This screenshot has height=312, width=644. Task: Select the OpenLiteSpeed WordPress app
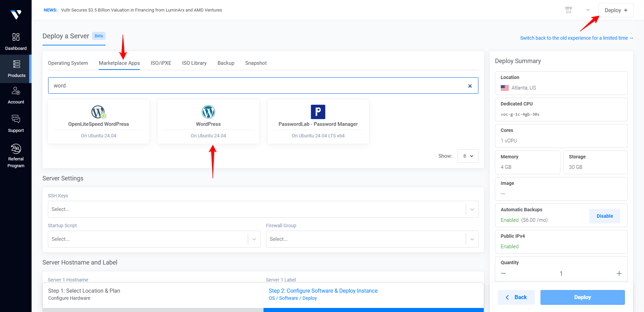click(x=98, y=121)
